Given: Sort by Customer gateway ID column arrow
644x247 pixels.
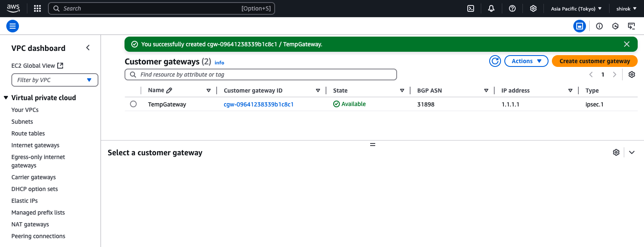Looking at the screenshot, I should click(318, 90).
